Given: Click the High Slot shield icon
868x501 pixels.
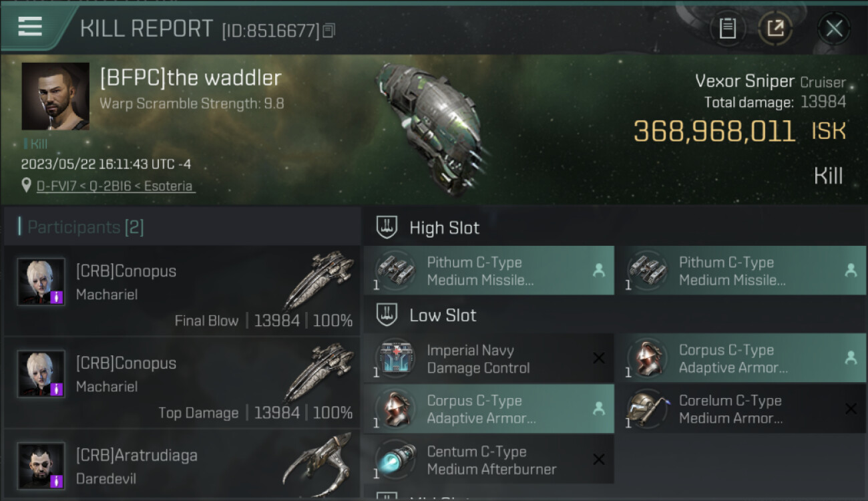Looking at the screenshot, I should pyautogui.click(x=387, y=227).
